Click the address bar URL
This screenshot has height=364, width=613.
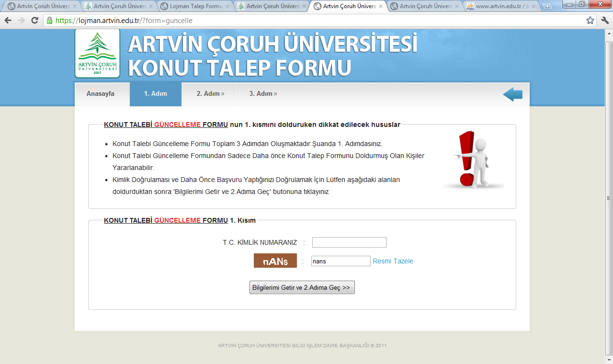[125, 21]
